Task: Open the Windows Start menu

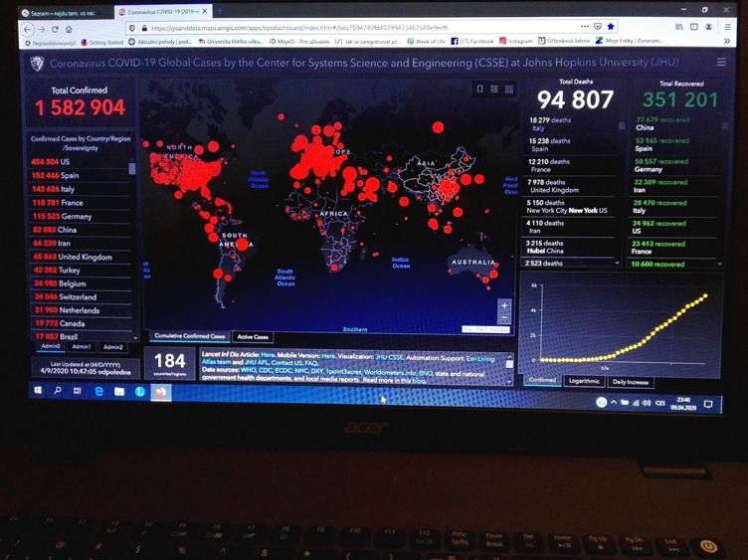Action: [38, 391]
